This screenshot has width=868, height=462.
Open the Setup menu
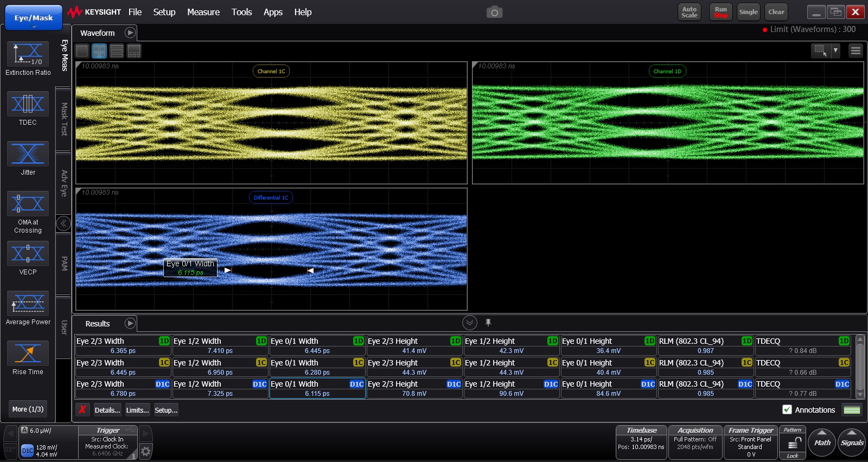(x=164, y=12)
